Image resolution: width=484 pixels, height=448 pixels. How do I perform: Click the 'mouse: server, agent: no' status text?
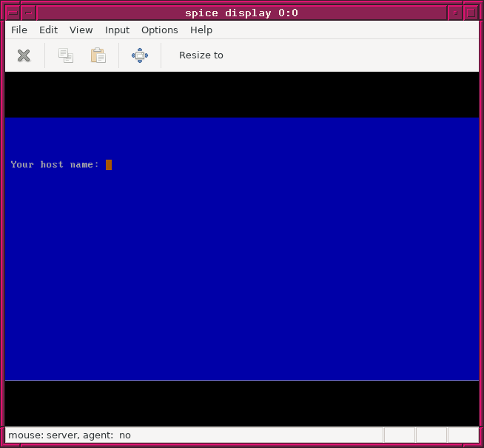pos(70,435)
